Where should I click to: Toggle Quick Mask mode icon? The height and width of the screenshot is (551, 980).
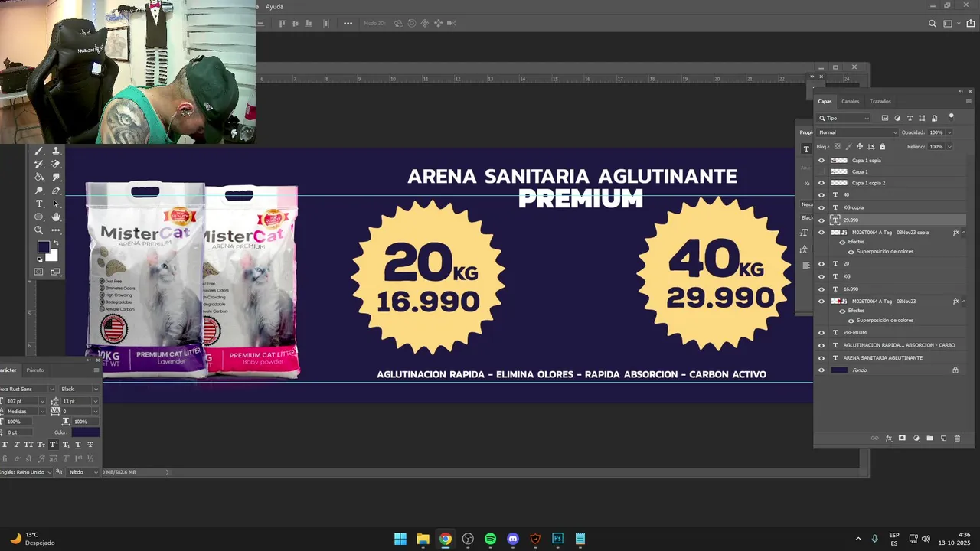pos(39,272)
